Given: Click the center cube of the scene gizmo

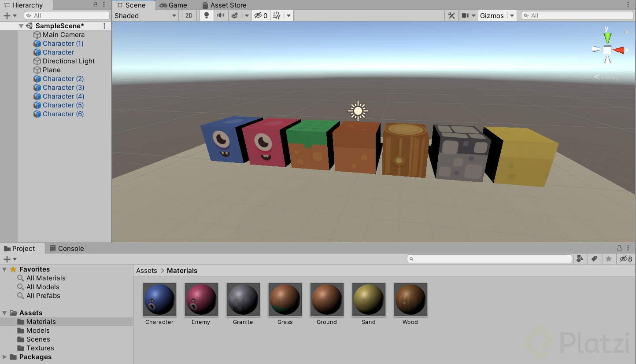Looking at the screenshot, I should [x=607, y=50].
